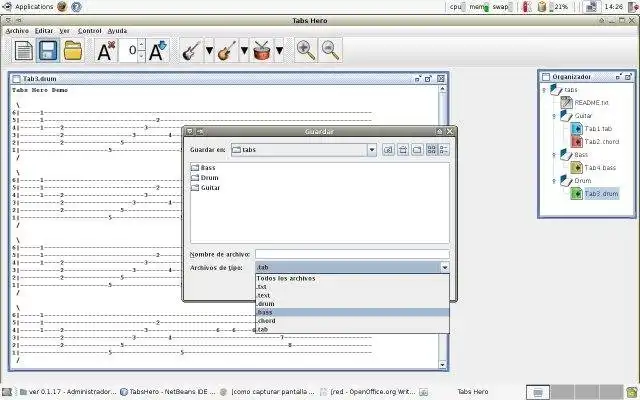Open the Control menu
Image resolution: width=640 pixels, height=400 pixels.
89,31
